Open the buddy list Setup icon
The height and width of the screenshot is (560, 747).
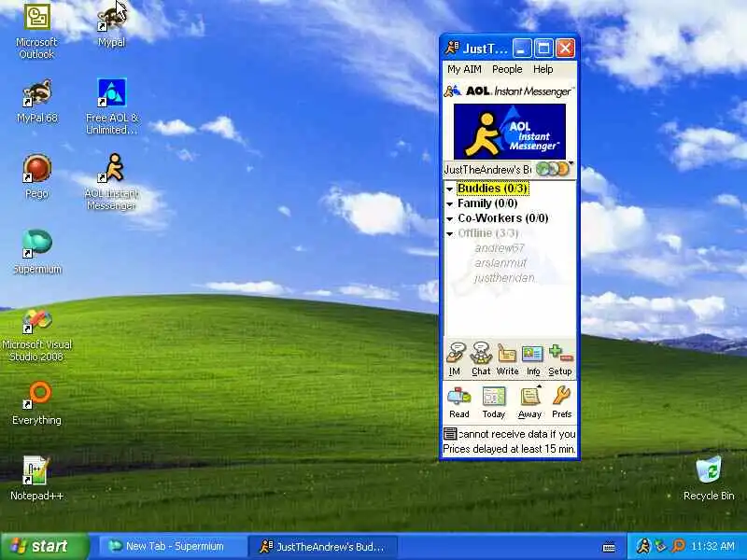point(559,359)
